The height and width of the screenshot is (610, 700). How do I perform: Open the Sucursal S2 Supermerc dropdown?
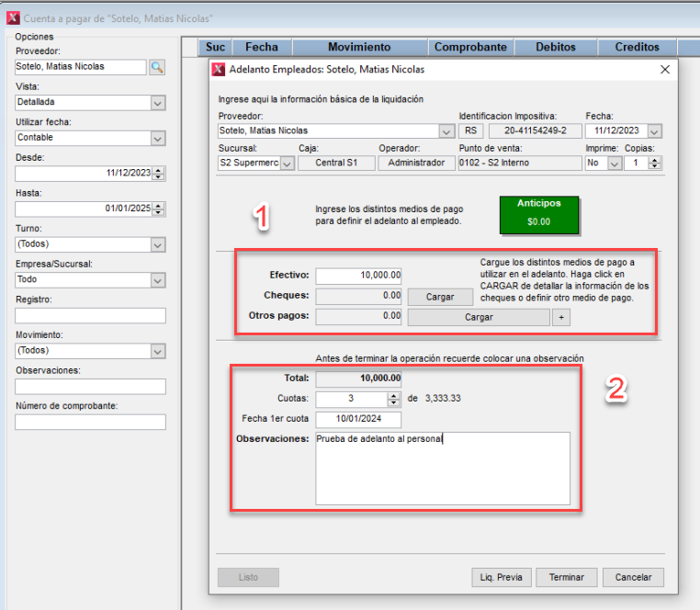click(286, 164)
